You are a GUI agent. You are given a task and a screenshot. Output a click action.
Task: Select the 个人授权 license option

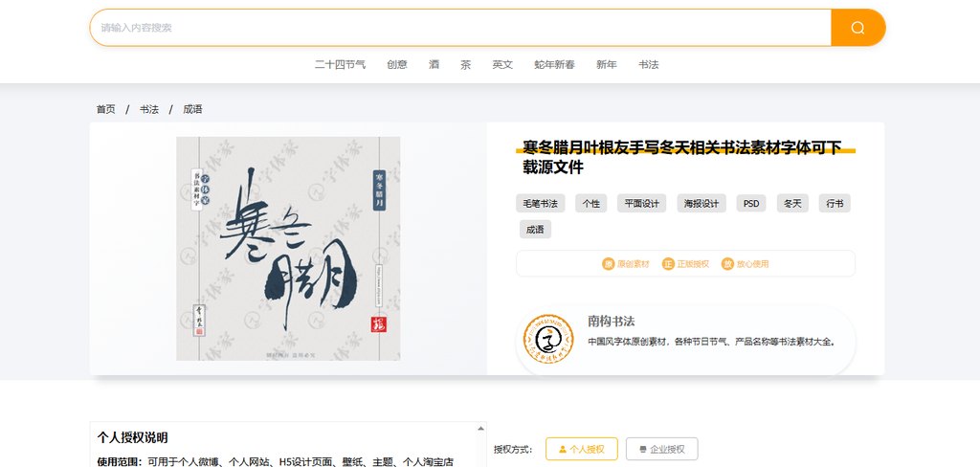coord(582,449)
